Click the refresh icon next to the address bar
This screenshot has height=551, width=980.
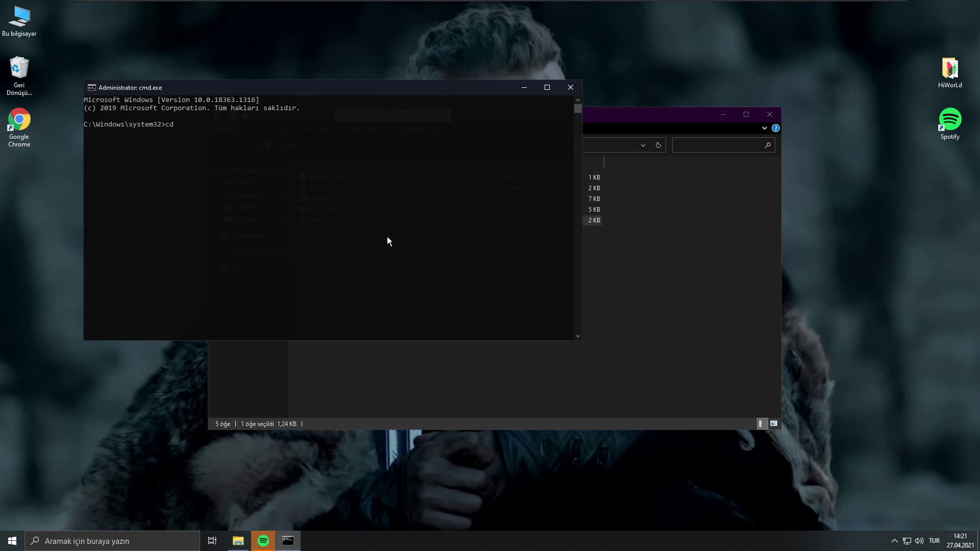tap(658, 145)
